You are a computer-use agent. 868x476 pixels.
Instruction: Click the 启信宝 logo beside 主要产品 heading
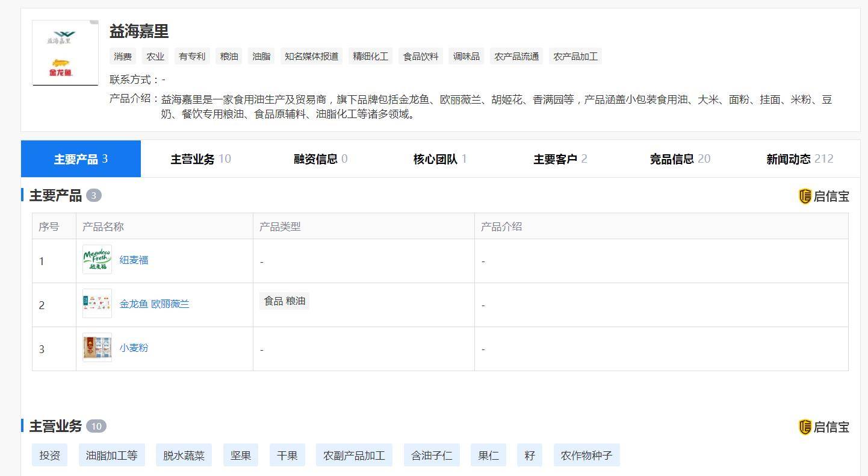(823, 196)
